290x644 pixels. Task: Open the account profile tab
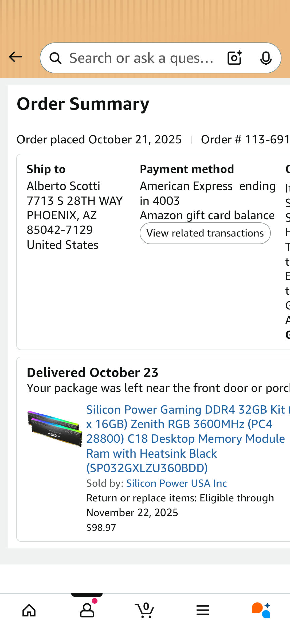click(87, 610)
